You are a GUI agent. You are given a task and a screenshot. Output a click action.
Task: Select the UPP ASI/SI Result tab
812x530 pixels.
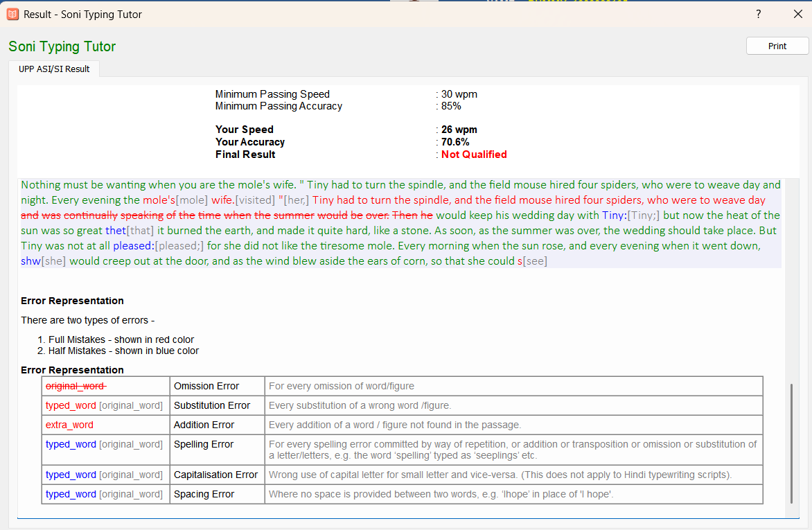(x=54, y=69)
